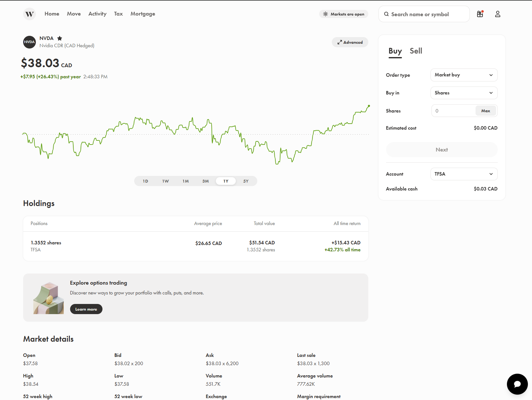Expand the Order type dropdown
The image size is (532, 400).
[x=464, y=75]
